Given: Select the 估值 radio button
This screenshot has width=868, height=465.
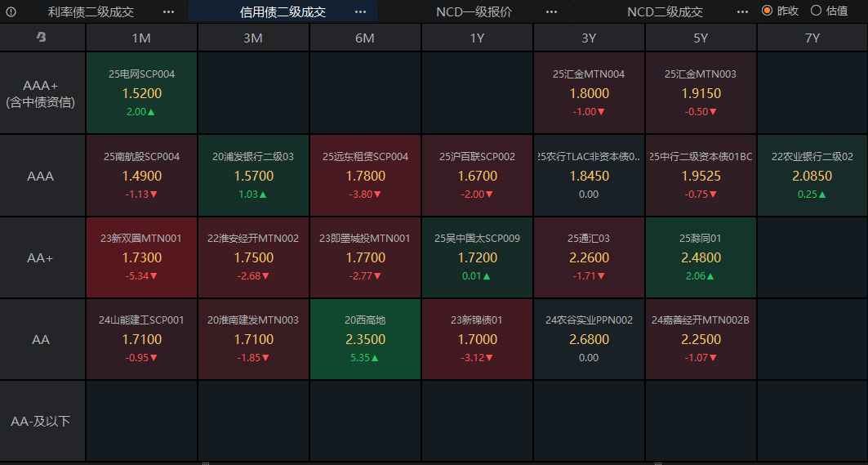Looking at the screenshot, I should click(816, 11).
